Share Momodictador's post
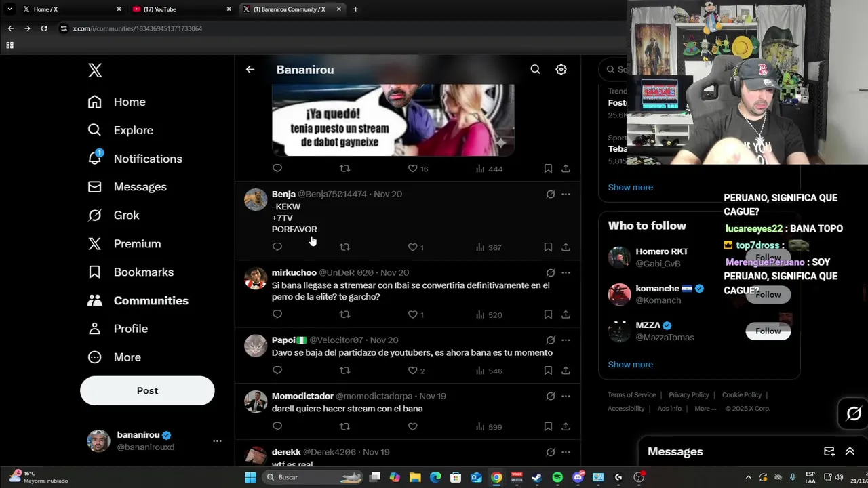The width and height of the screenshot is (868, 488). click(566, 426)
